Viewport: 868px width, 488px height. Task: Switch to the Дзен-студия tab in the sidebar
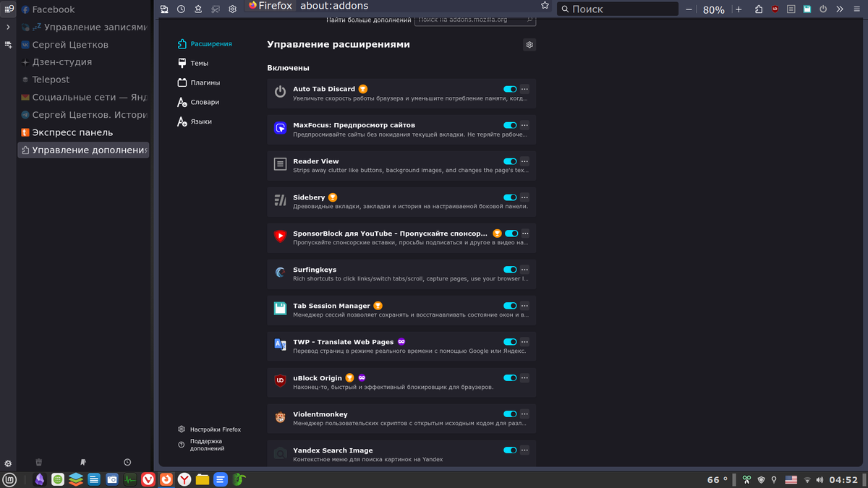(83, 62)
